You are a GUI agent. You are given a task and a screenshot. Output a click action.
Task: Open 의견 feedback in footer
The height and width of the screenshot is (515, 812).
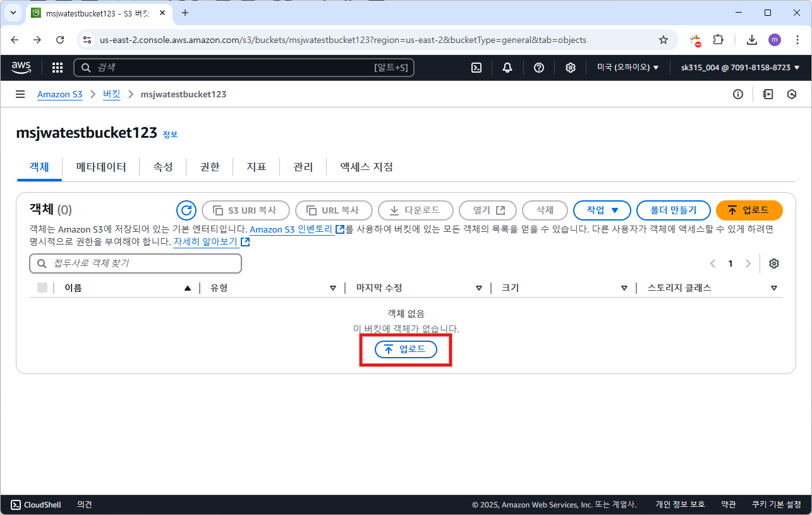[85, 504]
